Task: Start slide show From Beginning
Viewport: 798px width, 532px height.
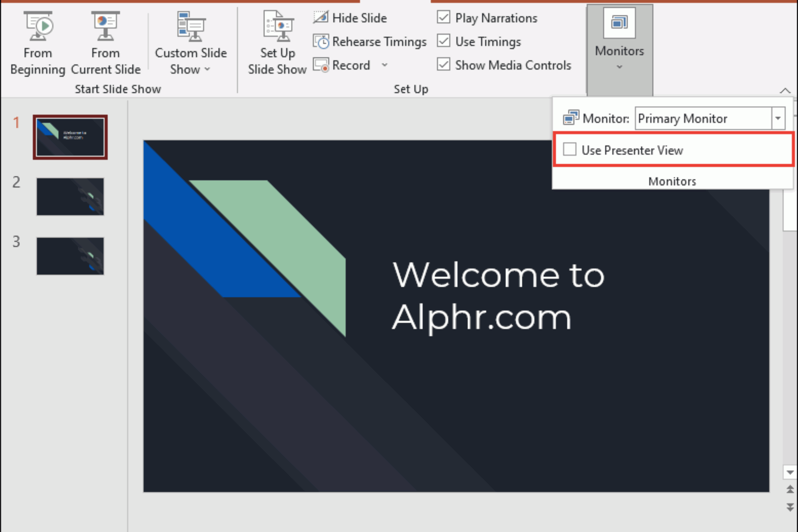Action: [38, 43]
